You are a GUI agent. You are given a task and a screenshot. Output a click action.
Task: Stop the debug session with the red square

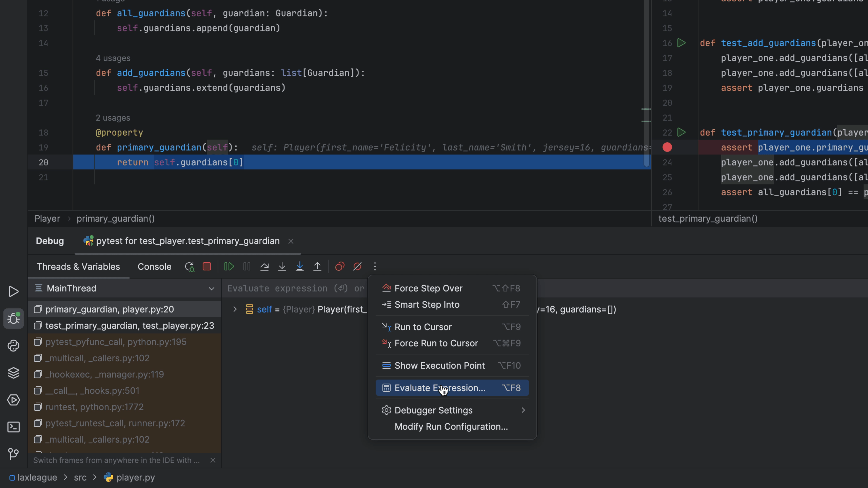coord(207,266)
